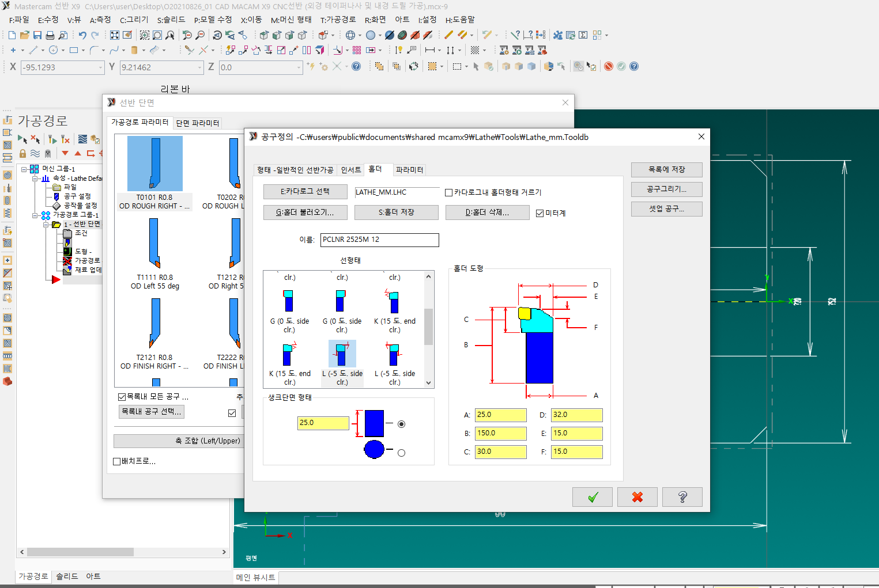Viewport: 879px width, 588px height.
Task: Click the wireframe globe shading icon
Action: click(x=350, y=35)
